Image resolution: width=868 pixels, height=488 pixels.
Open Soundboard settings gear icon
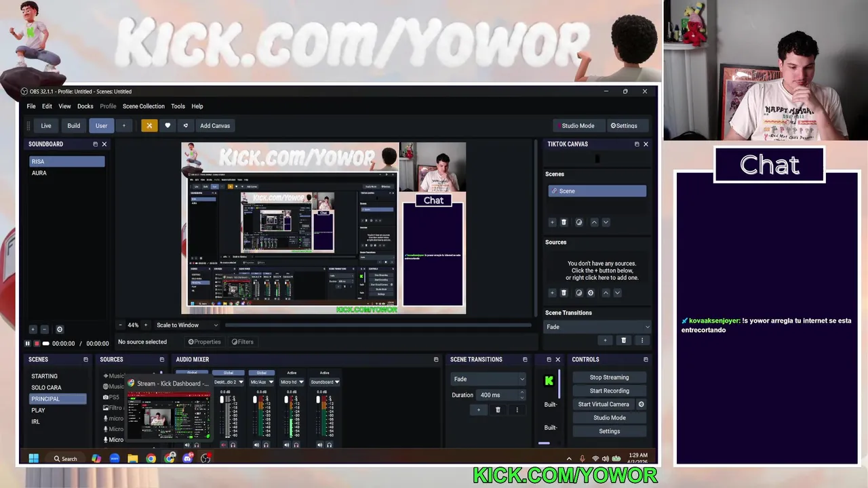(60, 329)
